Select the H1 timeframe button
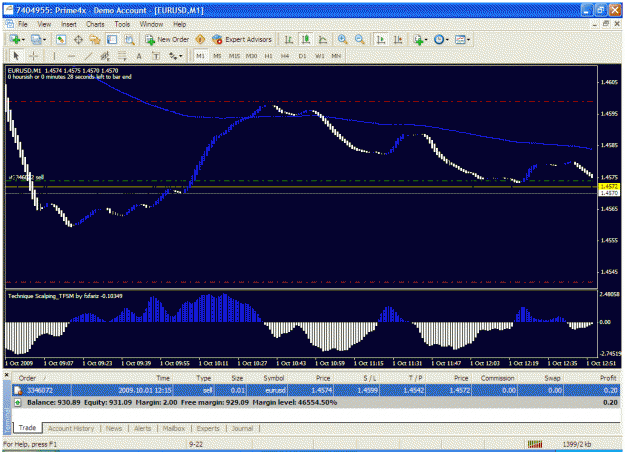This screenshot has width=625, height=452. (x=268, y=56)
